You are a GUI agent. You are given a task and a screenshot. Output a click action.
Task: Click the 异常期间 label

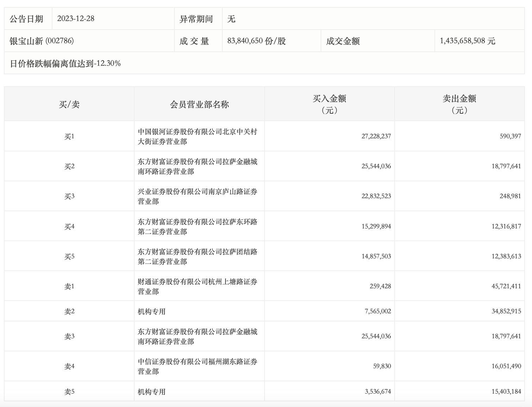[x=196, y=19]
